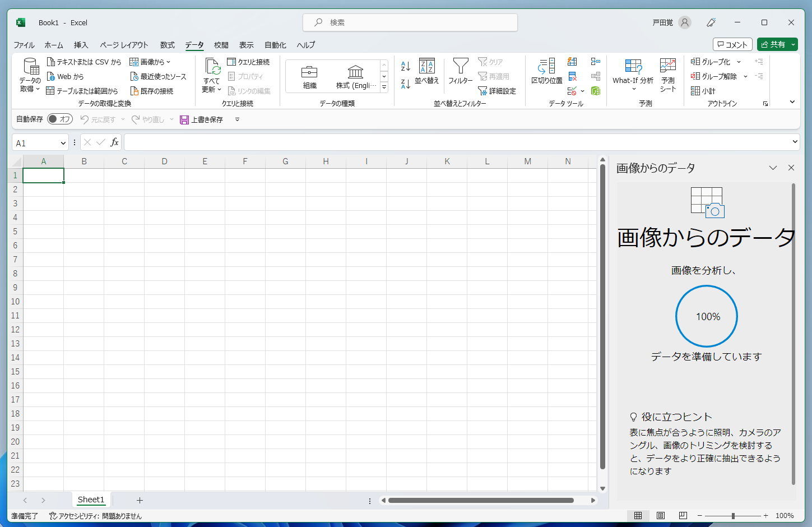Open the データの取得 (Get Data) button

pos(30,75)
